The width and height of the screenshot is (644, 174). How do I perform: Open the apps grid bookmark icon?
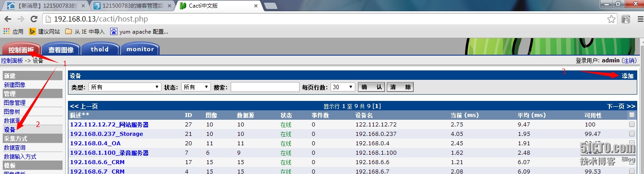(6, 31)
